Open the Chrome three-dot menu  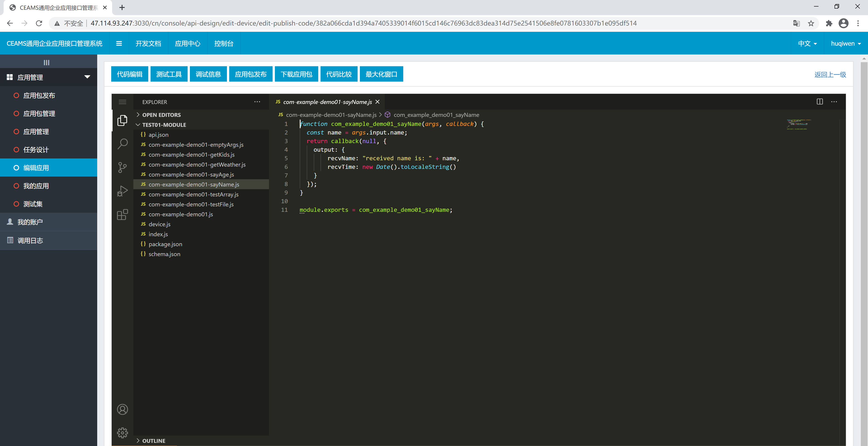point(858,23)
